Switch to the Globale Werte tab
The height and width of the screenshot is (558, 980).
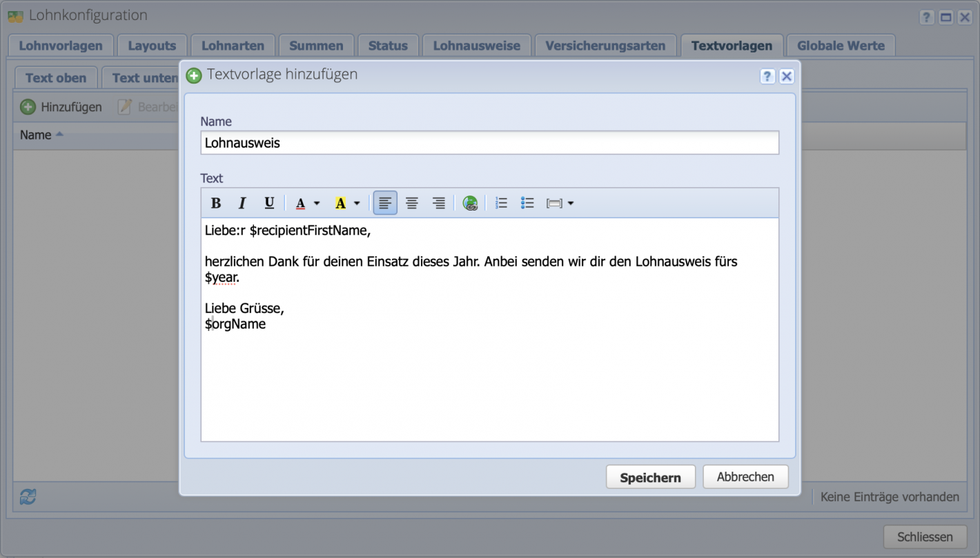pos(841,46)
